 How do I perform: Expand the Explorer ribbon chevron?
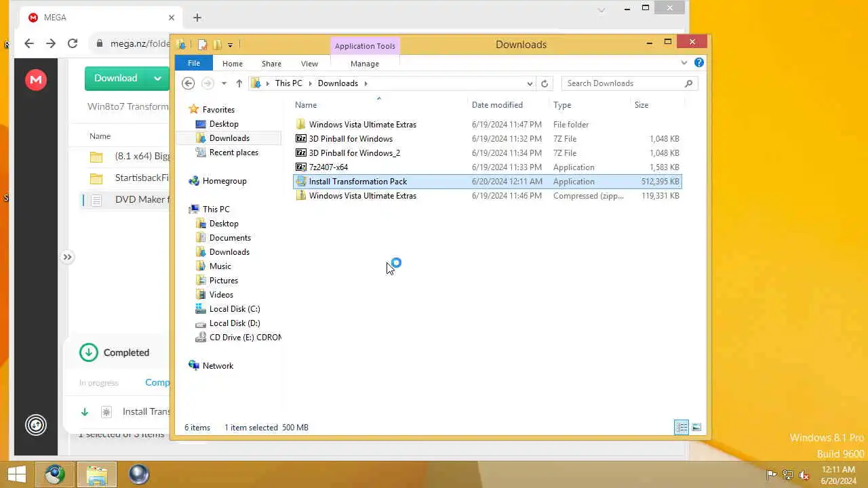tap(684, 63)
